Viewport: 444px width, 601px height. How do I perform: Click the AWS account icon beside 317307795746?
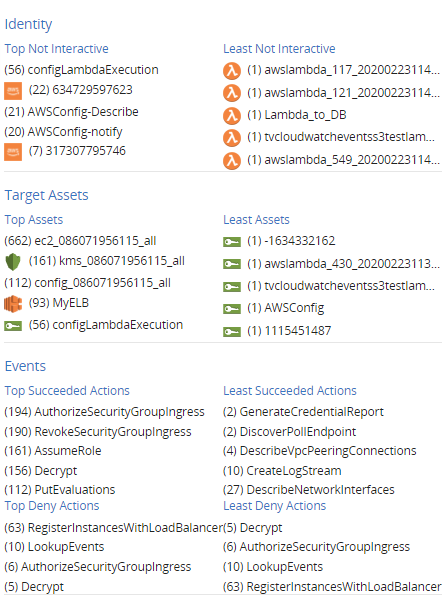(13, 152)
